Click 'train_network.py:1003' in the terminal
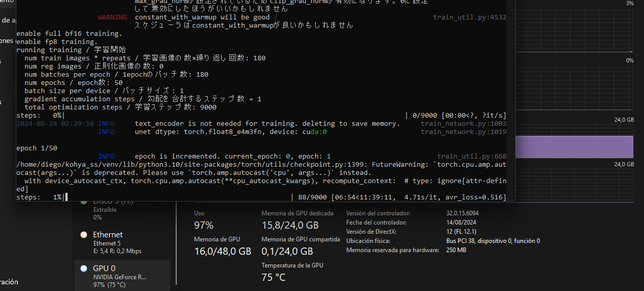 point(463,124)
